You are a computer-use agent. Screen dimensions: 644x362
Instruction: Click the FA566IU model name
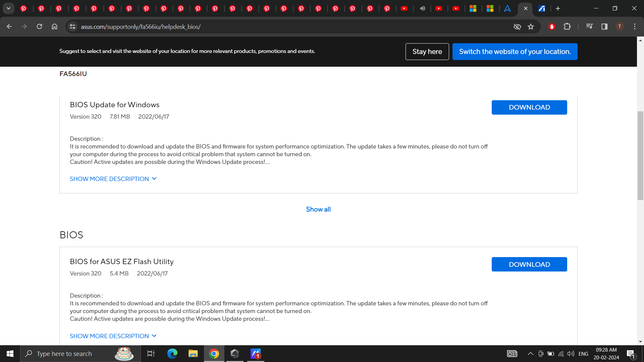(x=73, y=74)
